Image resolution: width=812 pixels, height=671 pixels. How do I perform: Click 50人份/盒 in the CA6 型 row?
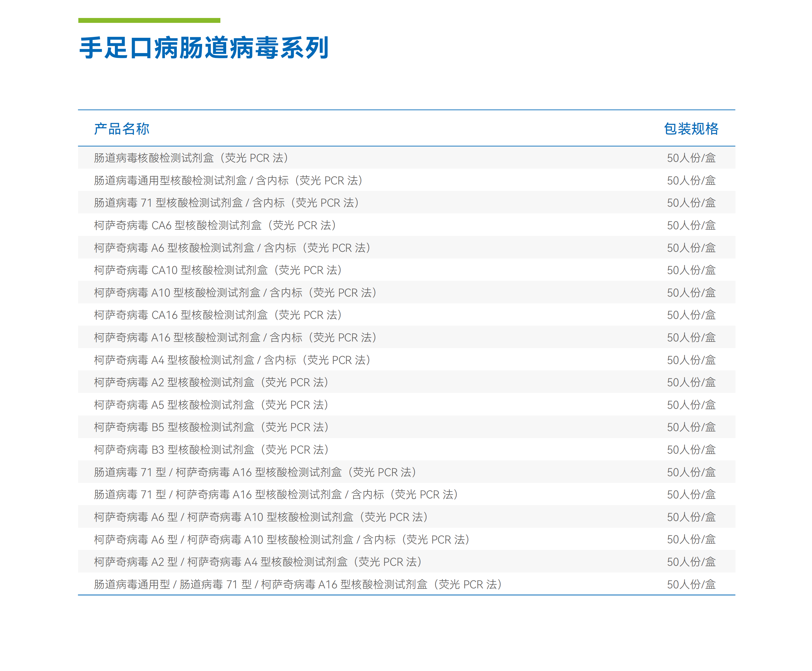(691, 225)
